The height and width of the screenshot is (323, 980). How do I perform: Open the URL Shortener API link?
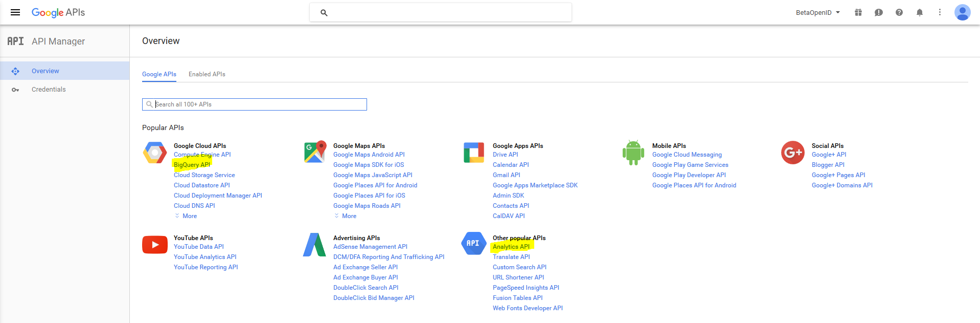coord(518,277)
